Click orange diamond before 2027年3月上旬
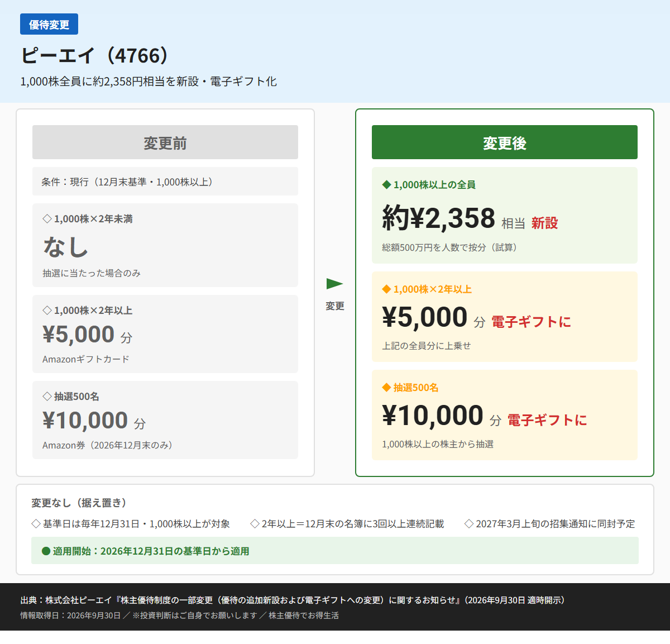 469,524
